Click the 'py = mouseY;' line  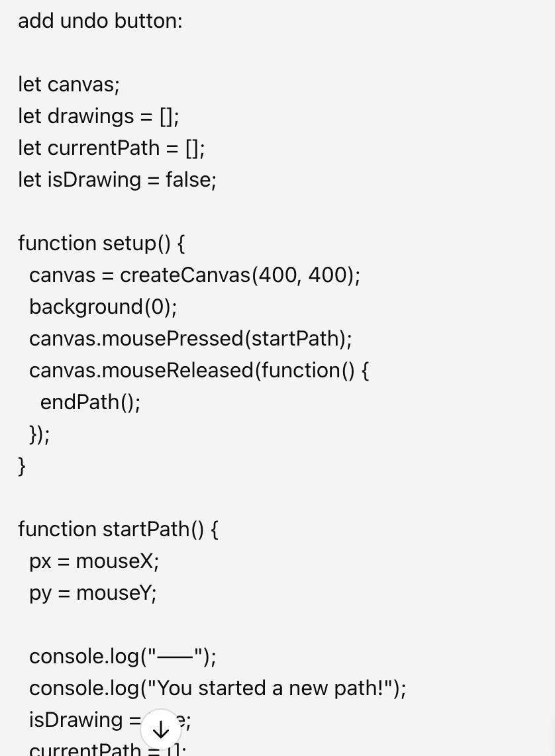pyautogui.click(x=93, y=593)
